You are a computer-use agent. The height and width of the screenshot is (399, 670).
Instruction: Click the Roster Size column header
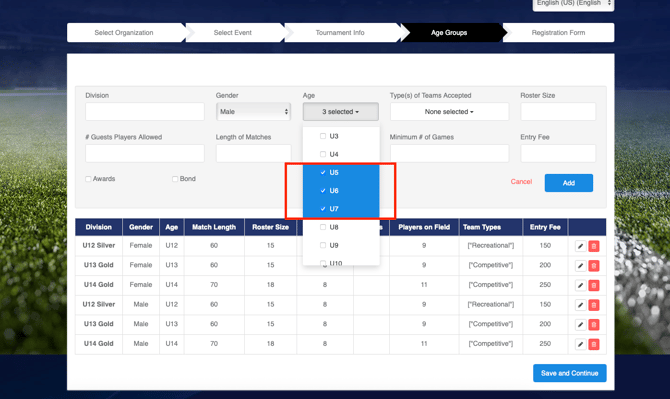coord(270,227)
